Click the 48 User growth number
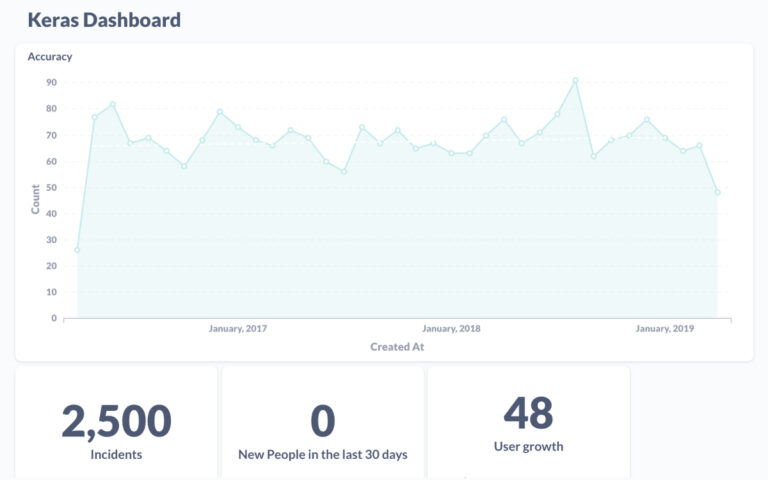 (x=528, y=413)
